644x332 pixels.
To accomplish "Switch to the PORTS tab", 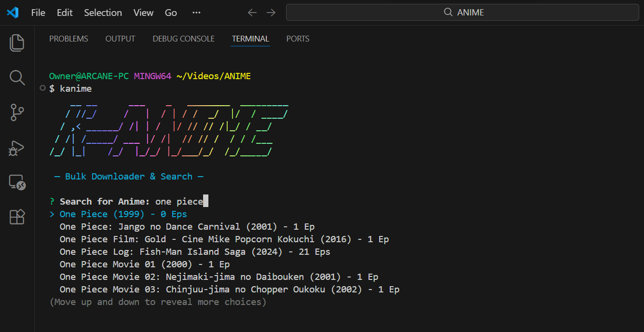I will click(x=298, y=39).
